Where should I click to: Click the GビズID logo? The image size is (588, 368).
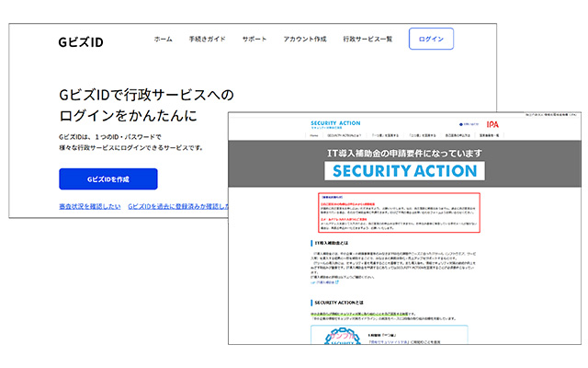click(x=79, y=40)
